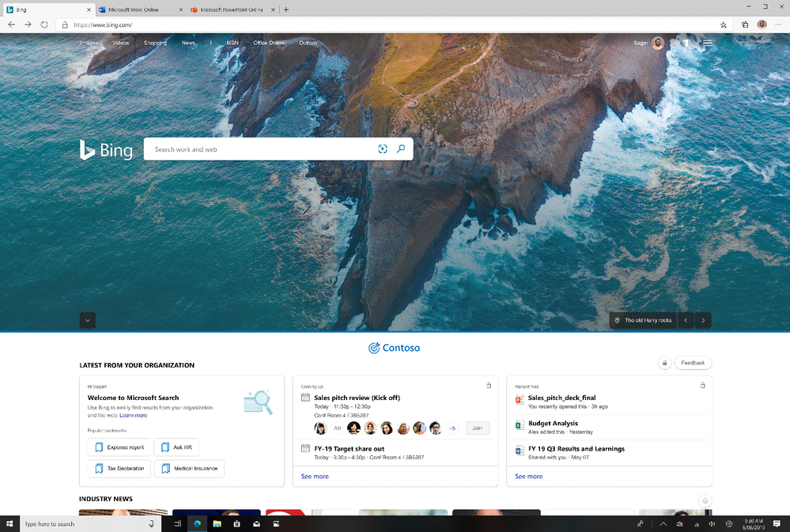The height and width of the screenshot is (532, 790).
Task: Click calendar icon beside FY-19 Target share out
Action: pyautogui.click(x=305, y=448)
